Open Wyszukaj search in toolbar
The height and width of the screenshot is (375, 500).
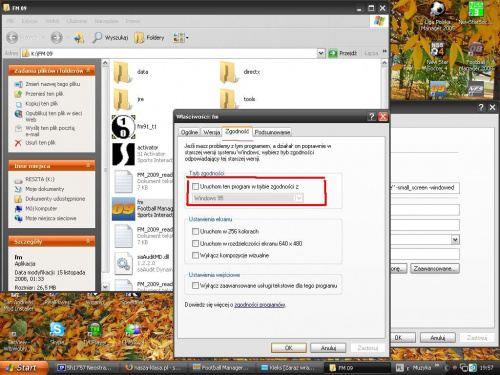coord(110,37)
